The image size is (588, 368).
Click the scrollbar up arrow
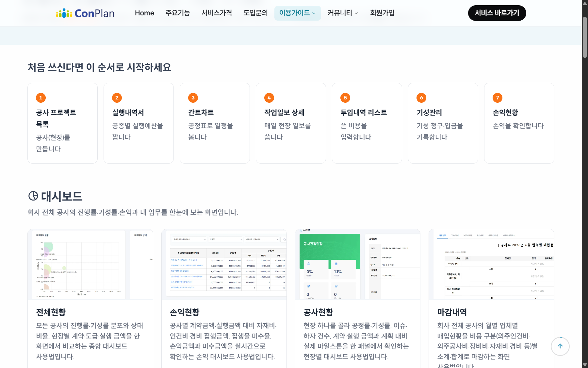(585, 3)
